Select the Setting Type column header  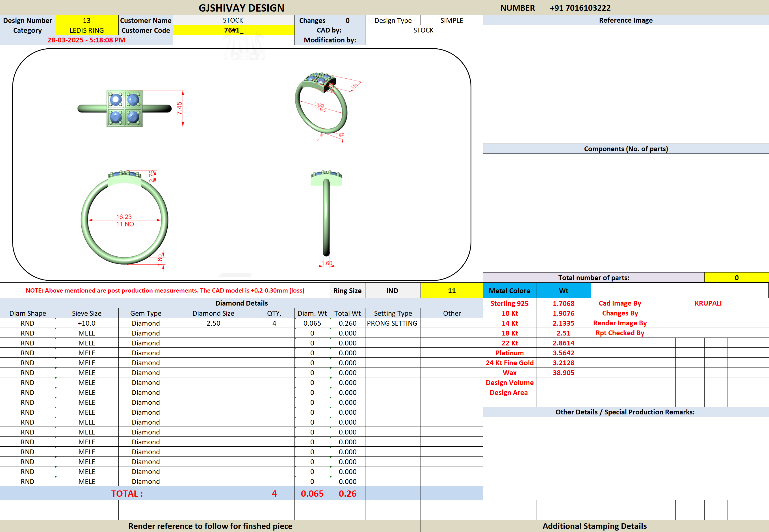coord(393,313)
